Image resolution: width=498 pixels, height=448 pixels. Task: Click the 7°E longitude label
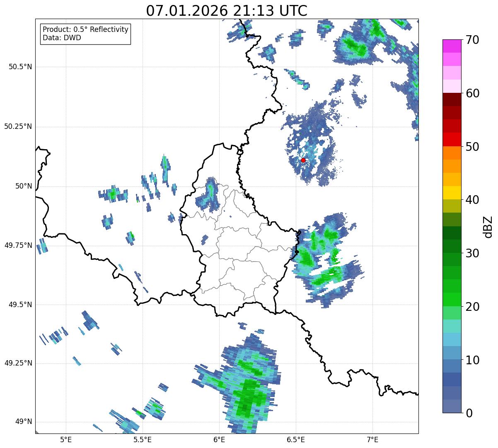point(372,439)
